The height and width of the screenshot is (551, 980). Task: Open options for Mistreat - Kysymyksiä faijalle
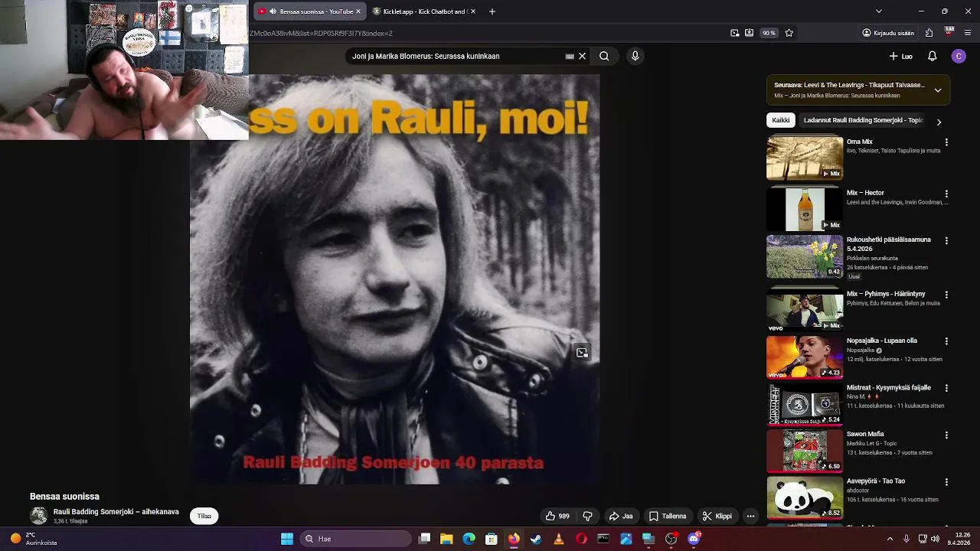[x=946, y=388]
